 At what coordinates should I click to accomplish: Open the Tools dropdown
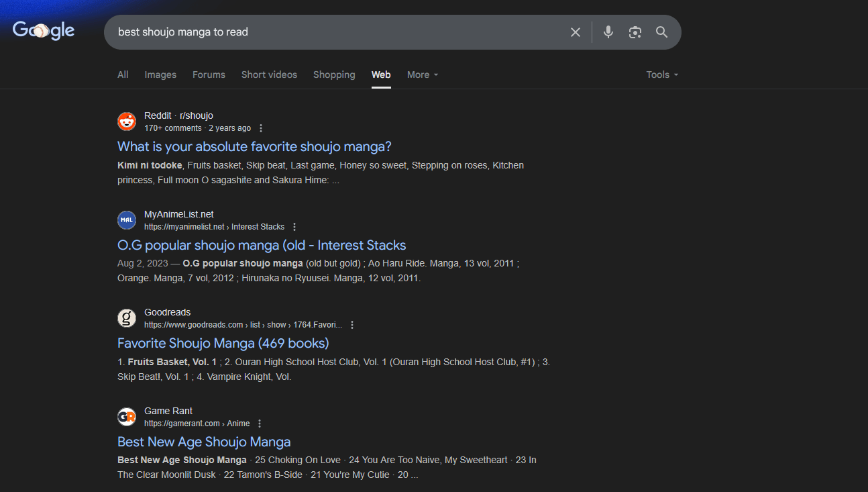(x=661, y=75)
